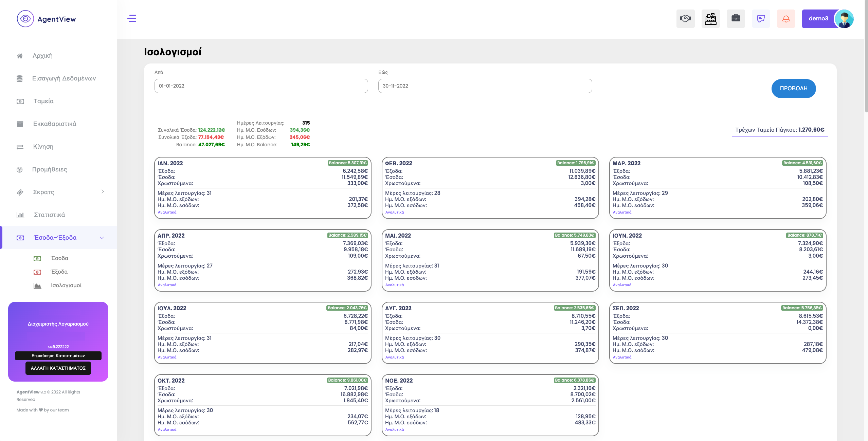This screenshot has height=441, width=868.
Task: Expand the Σκρατς submenu arrow
Action: [103, 192]
